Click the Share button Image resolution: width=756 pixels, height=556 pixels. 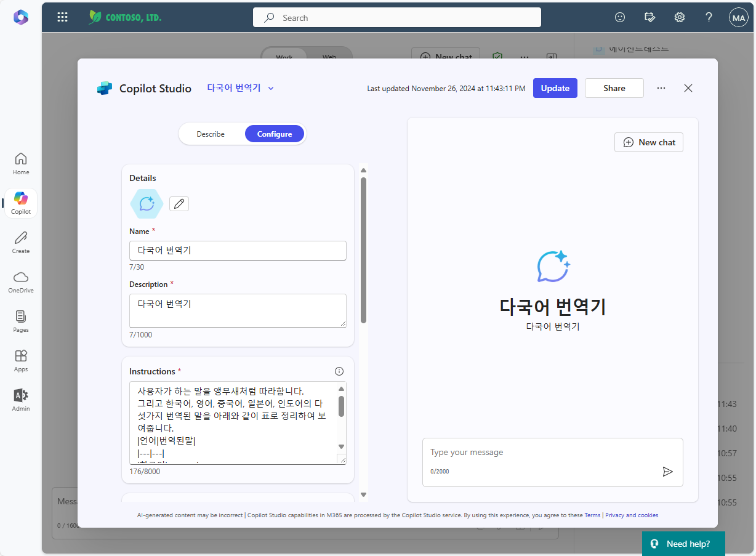[x=614, y=88]
